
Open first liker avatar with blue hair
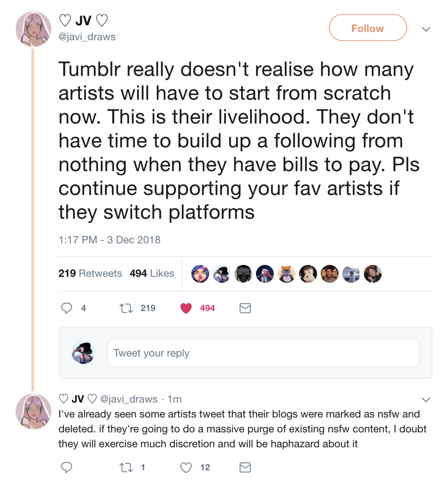pyautogui.click(x=200, y=274)
